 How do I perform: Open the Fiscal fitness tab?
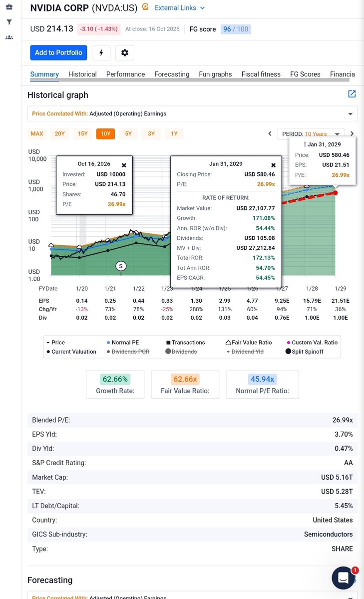click(261, 74)
